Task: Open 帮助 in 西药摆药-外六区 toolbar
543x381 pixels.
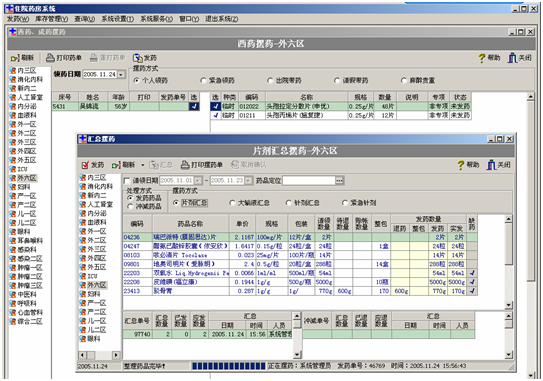Action: 489,58
